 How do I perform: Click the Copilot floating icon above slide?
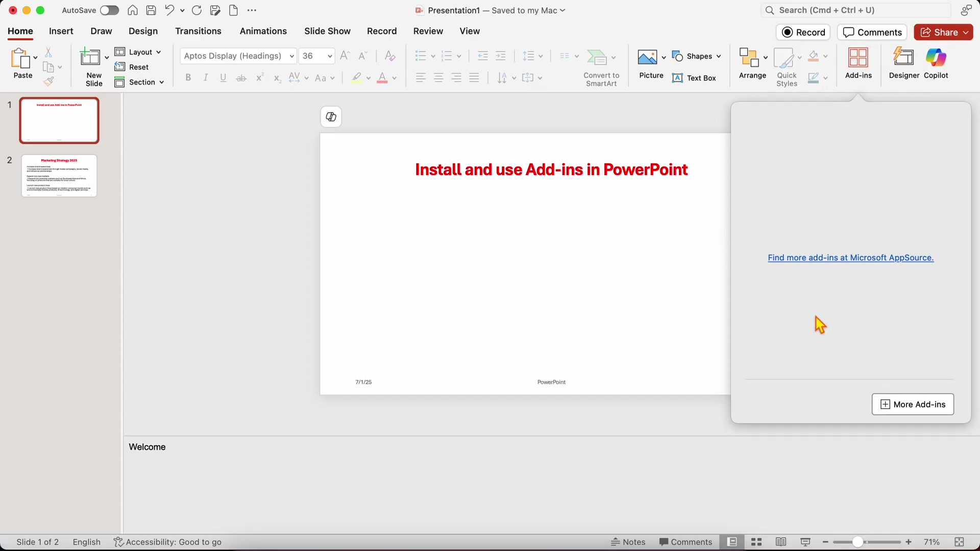click(x=331, y=117)
